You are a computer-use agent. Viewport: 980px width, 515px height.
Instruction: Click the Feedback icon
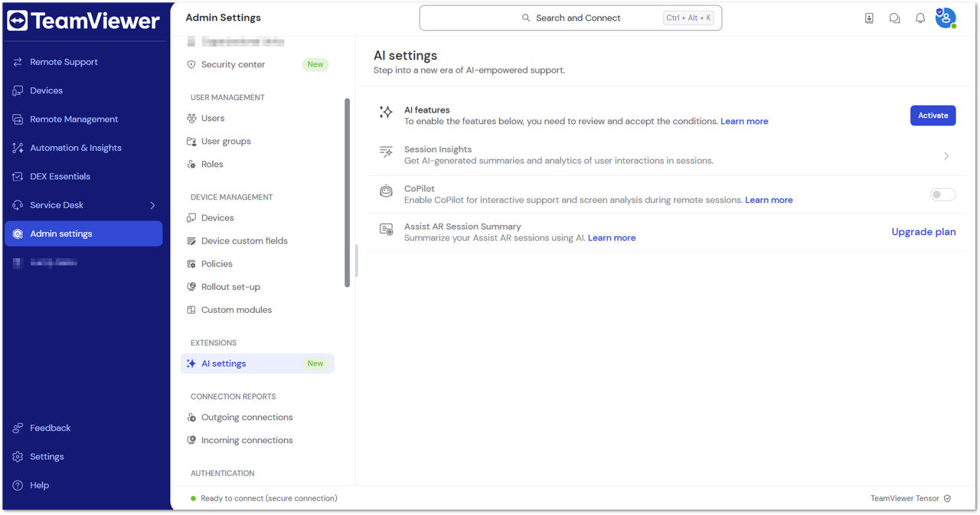pyautogui.click(x=18, y=429)
